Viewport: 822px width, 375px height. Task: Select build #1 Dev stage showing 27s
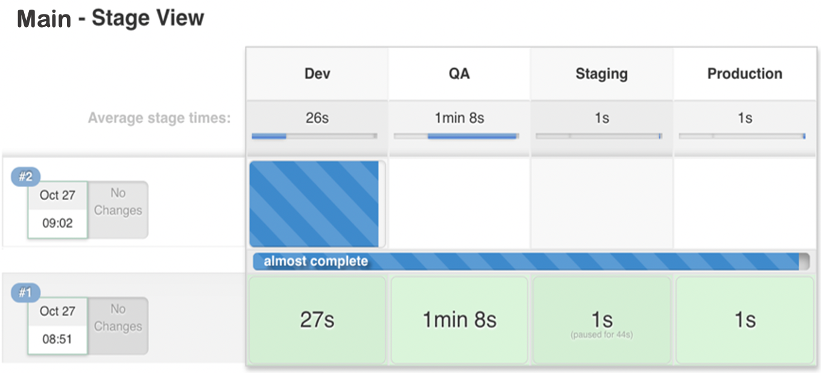[317, 320]
